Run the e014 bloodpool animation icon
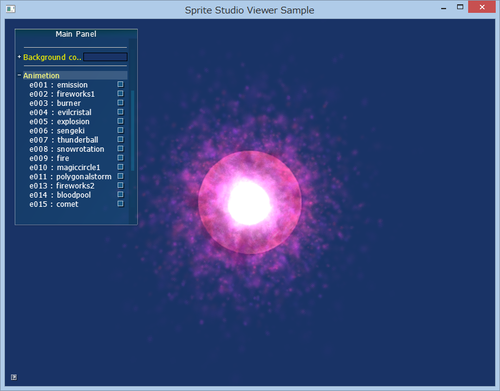The width and height of the screenshot is (500, 391). click(x=120, y=195)
